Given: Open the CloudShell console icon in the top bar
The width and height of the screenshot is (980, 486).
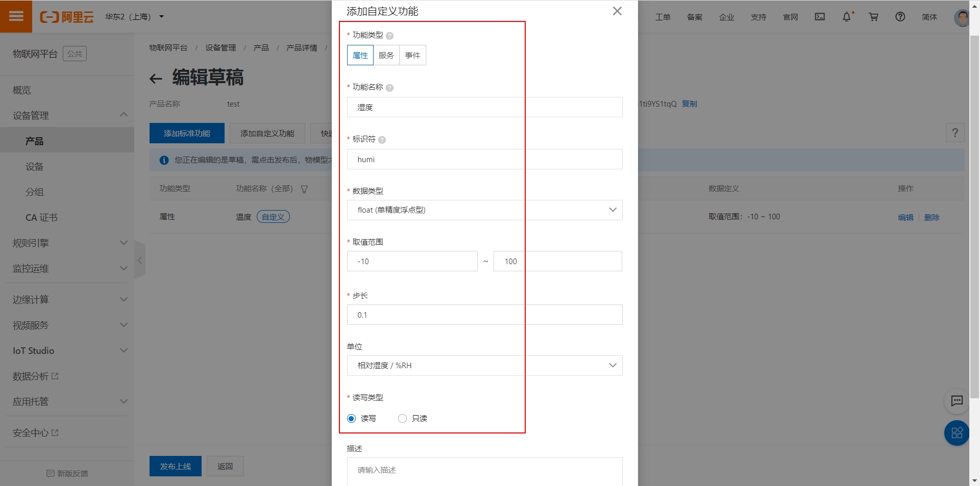Looking at the screenshot, I should click(x=819, y=16).
